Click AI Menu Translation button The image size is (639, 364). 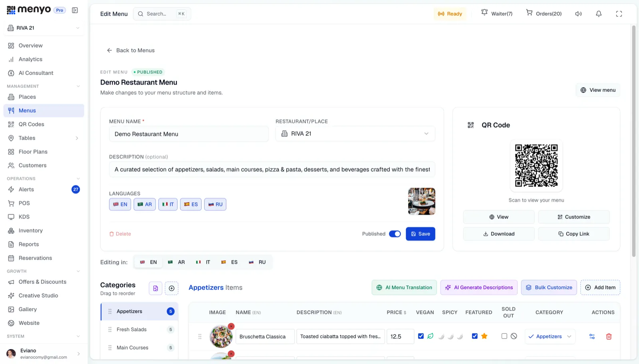coord(404,288)
